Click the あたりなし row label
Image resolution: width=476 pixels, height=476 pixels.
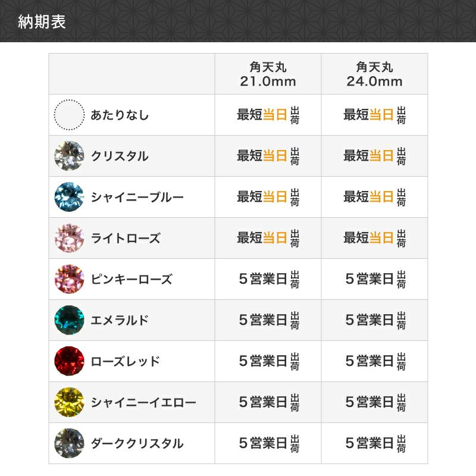pos(120,115)
